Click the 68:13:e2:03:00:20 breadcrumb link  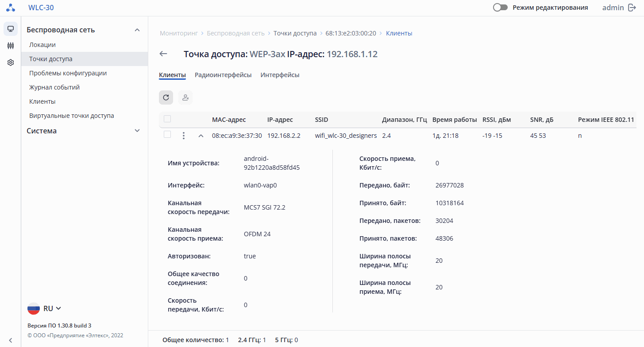click(x=351, y=33)
